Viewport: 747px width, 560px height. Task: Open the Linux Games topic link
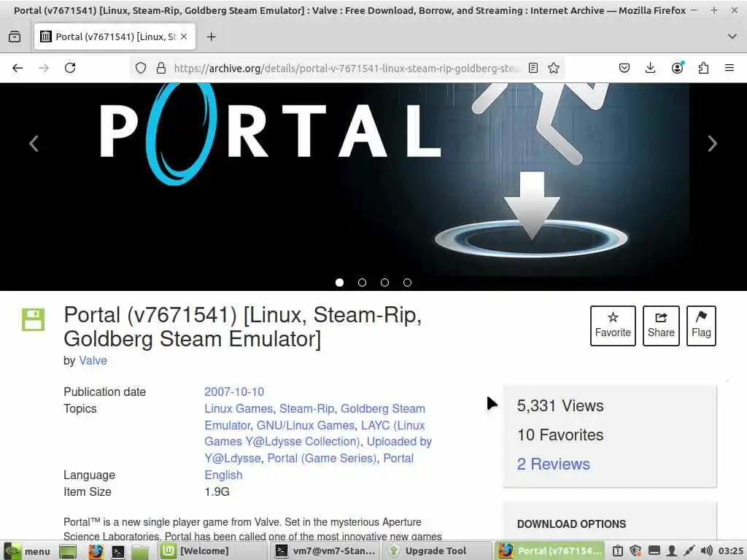pos(239,408)
